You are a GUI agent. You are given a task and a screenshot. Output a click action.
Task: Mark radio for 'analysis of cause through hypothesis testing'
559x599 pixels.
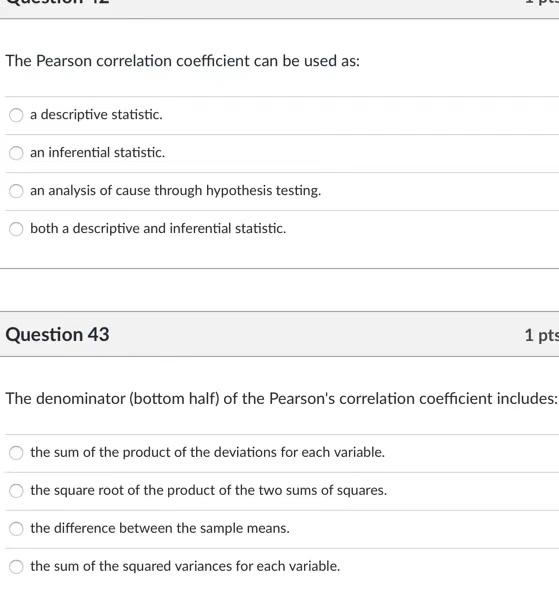tap(16, 191)
